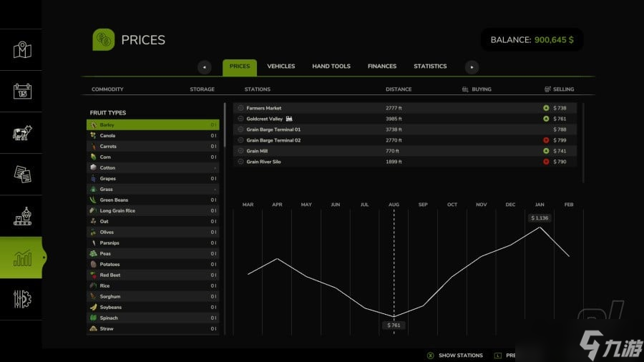This screenshot has width=644, height=362.
Task: Toggle the marker circle beside Farmers Market
Action: tap(240, 108)
